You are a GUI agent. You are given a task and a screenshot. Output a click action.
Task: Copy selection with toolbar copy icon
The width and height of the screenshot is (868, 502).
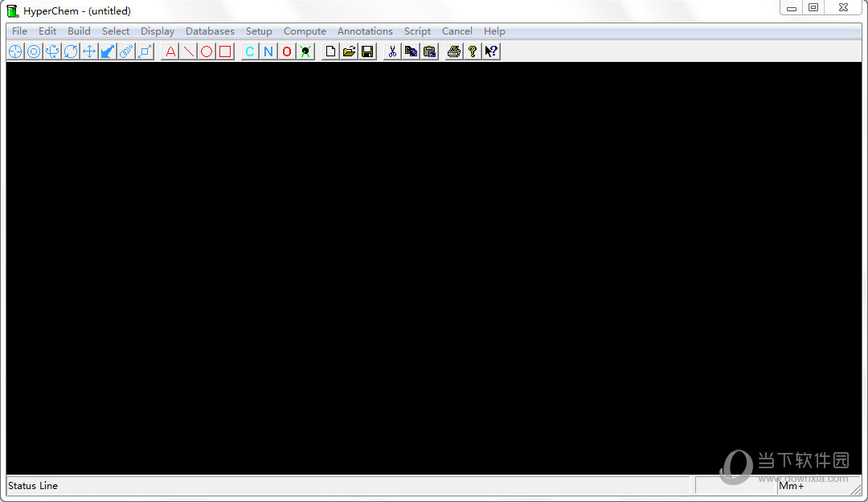click(x=411, y=51)
